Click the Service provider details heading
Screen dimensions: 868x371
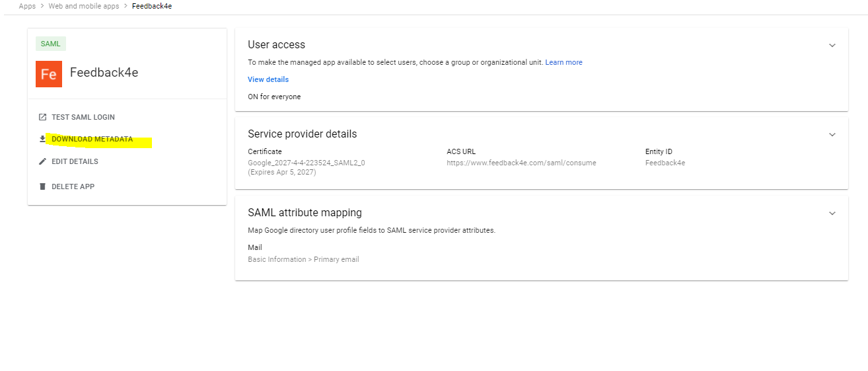[x=302, y=134]
